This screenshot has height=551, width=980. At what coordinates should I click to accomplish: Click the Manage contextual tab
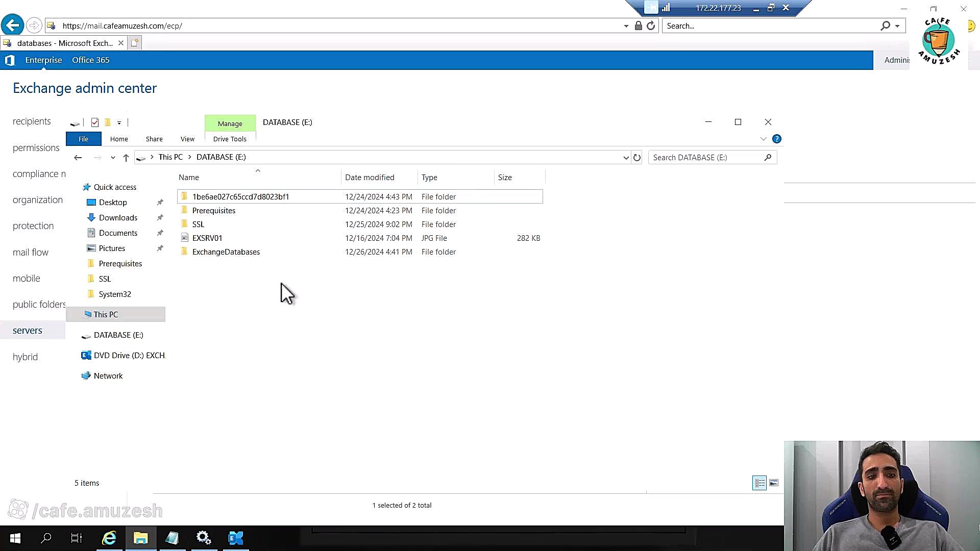pyautogui.click(x=230, y=123)
